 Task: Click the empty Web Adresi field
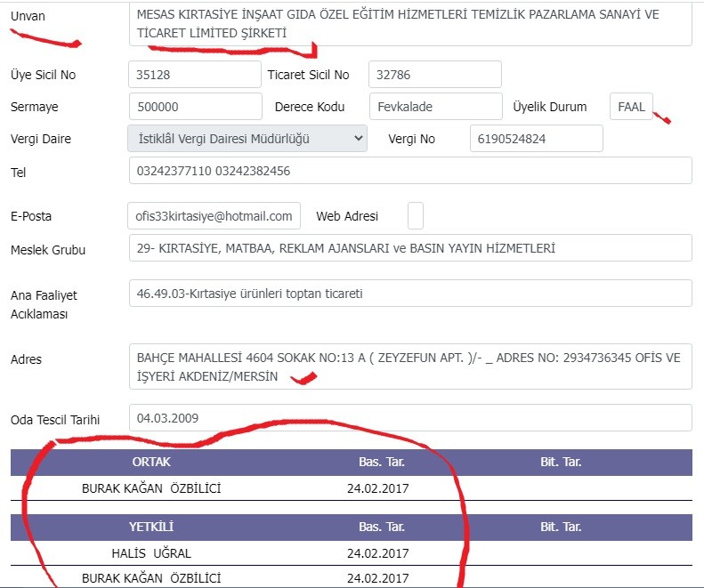(x=416, y=216)
